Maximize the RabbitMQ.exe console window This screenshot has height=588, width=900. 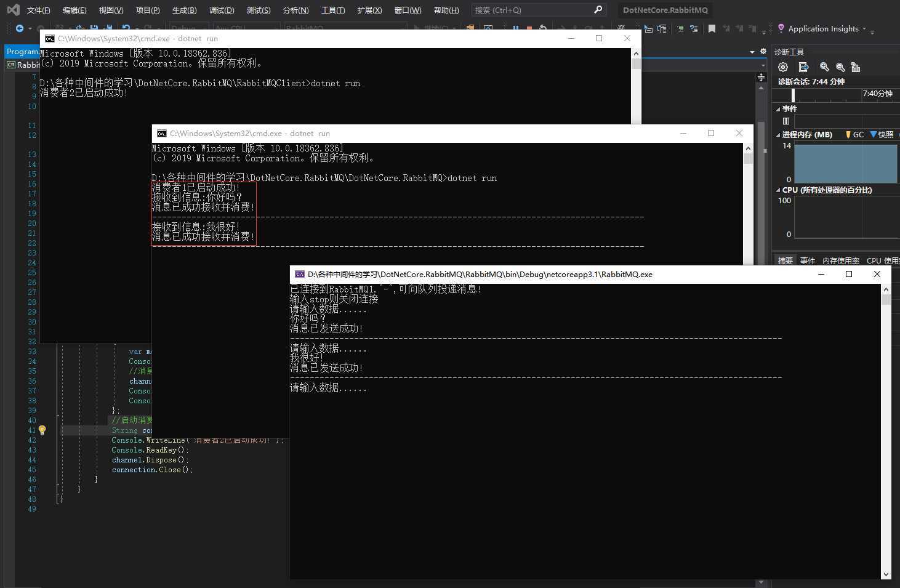(849, 274)
